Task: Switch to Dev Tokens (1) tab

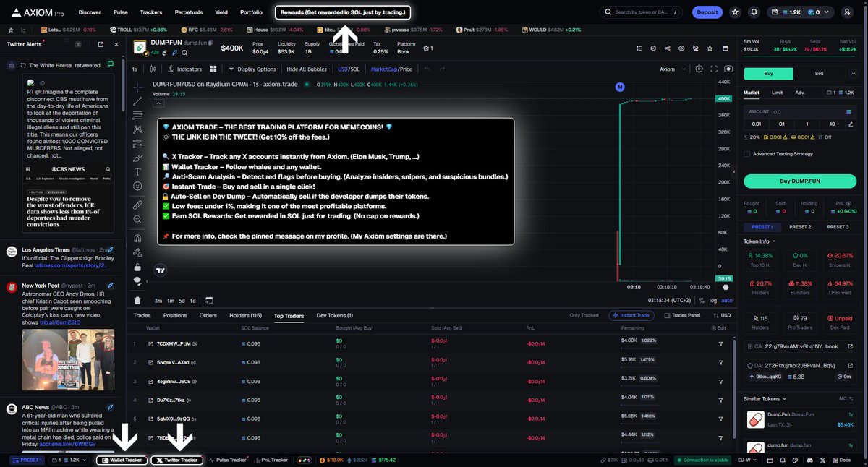Action: 335,316
